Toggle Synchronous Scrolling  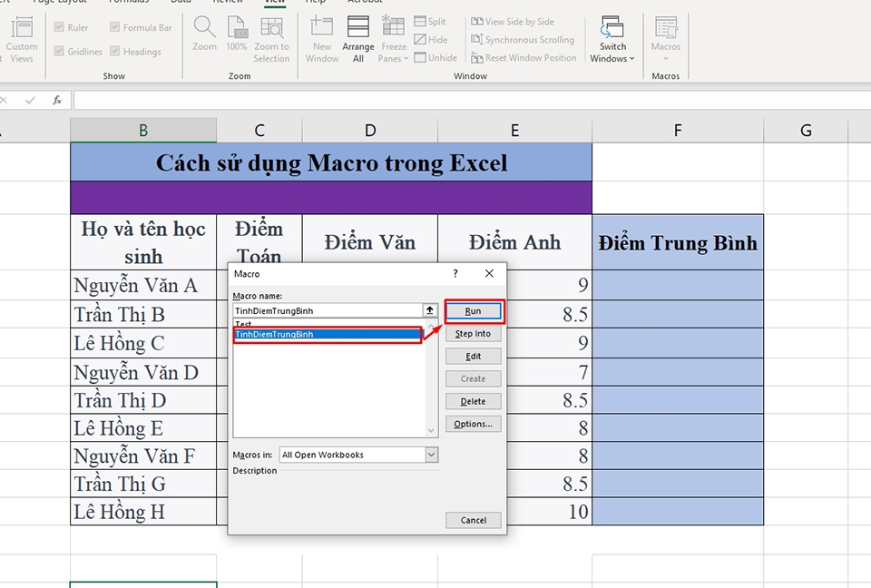point(523,39)
